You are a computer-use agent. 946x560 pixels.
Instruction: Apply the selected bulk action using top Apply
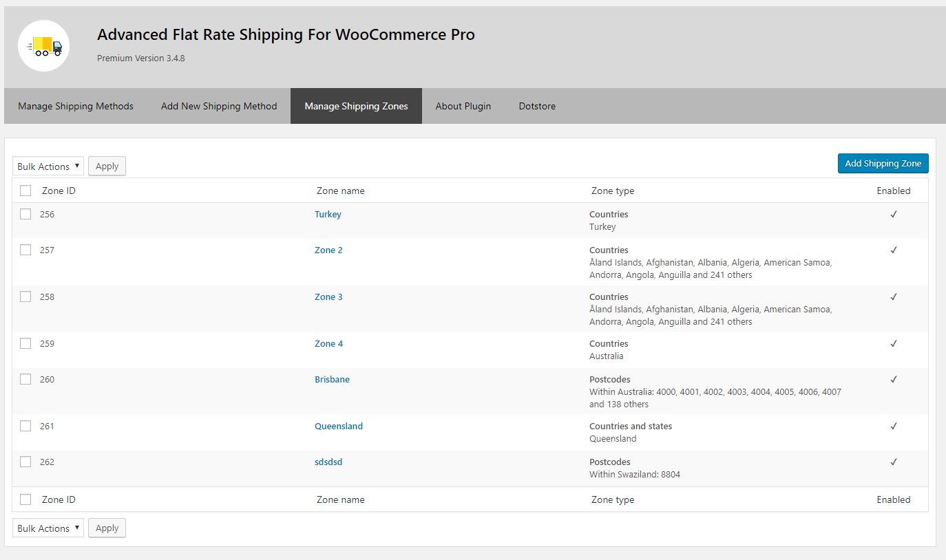click(107, 166)
